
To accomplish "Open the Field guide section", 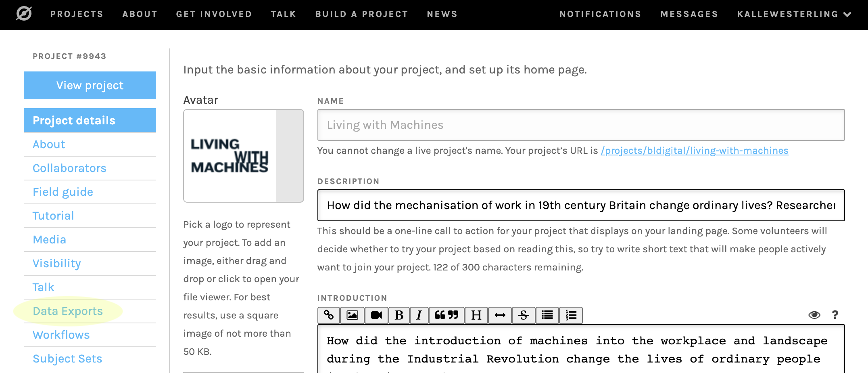I will (x=90, y=192).
